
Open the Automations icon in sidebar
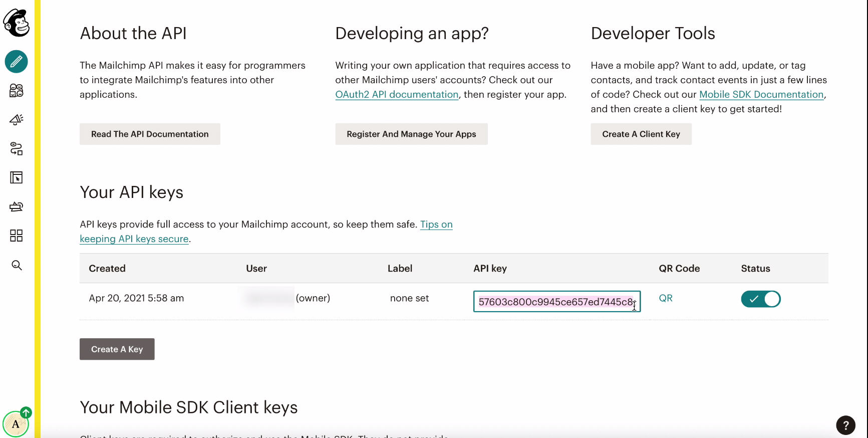17,149
